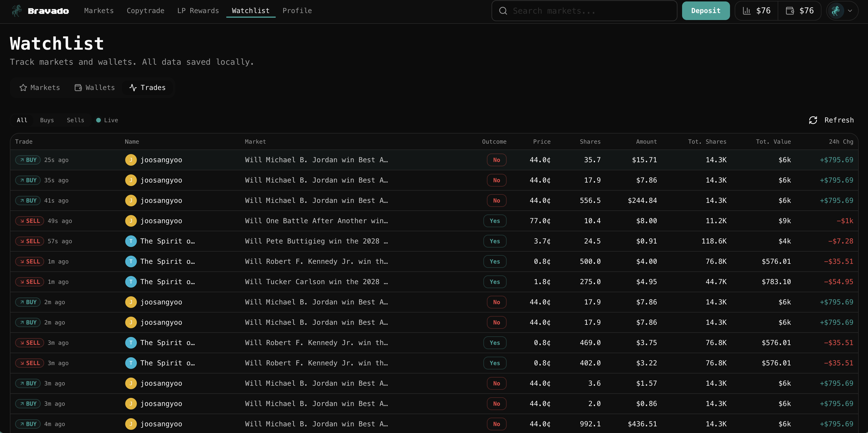This screenshot has width=868, height=433.
Task: Sort by the 24h Chg column
Action: tap(841, 142)
